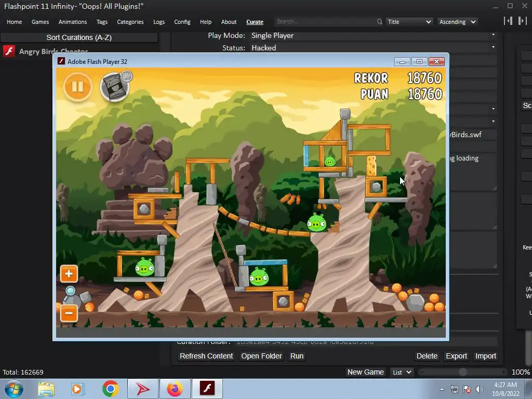Open the Ascending order dropdown
This screenshot has height=399, width=532.
[x=457, y=22]
